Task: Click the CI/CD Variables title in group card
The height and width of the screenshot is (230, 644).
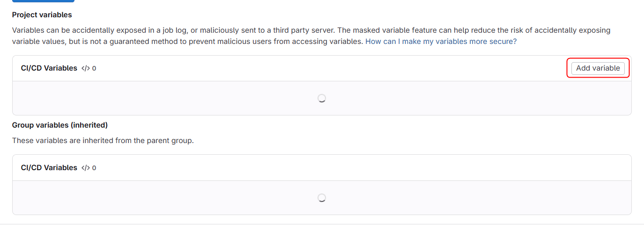Action: click(x=49, y=168)
